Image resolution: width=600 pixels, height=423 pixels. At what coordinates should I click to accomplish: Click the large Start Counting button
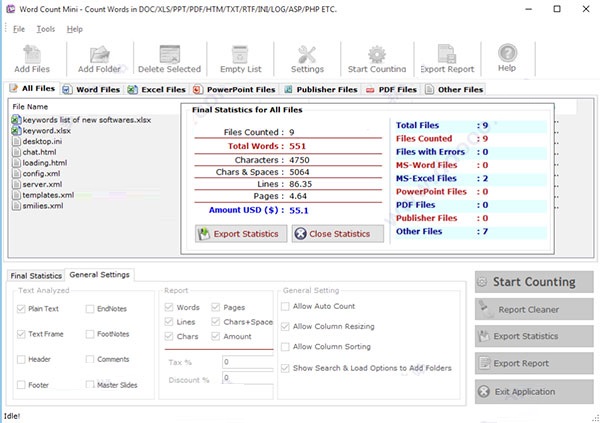532,282
